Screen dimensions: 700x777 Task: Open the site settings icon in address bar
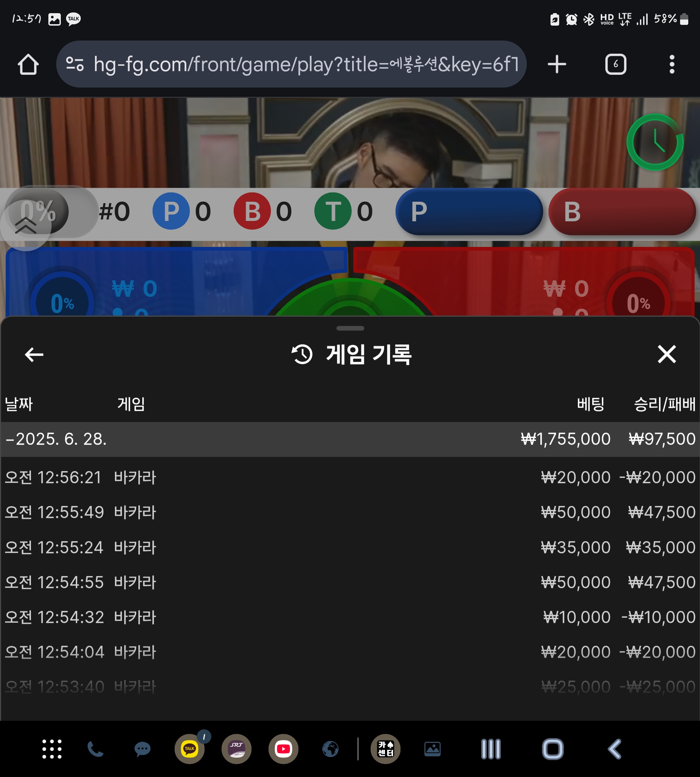coord(75,64)
